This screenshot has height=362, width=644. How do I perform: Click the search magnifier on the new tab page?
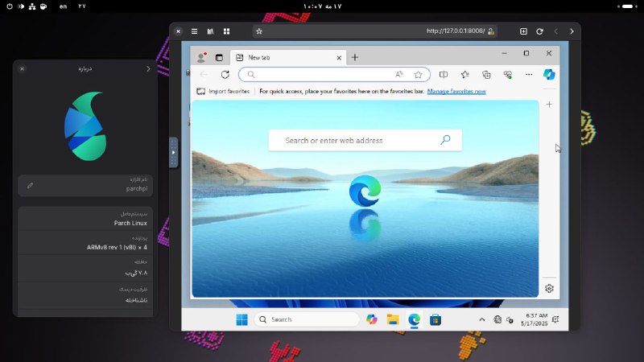coord(445,140)
